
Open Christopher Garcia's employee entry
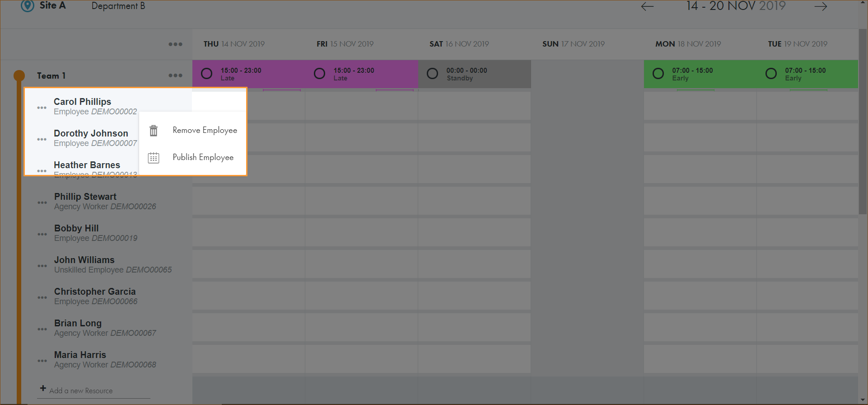coord(95,296)
